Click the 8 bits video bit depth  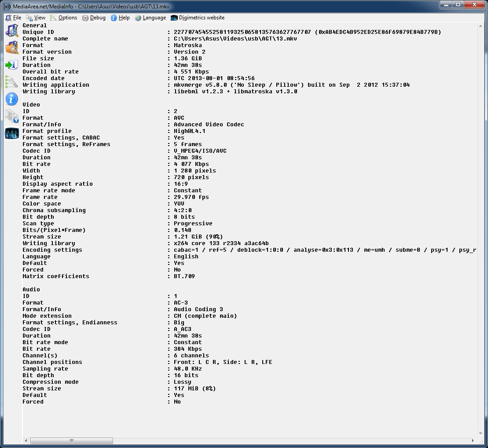(x=184, y=217)
